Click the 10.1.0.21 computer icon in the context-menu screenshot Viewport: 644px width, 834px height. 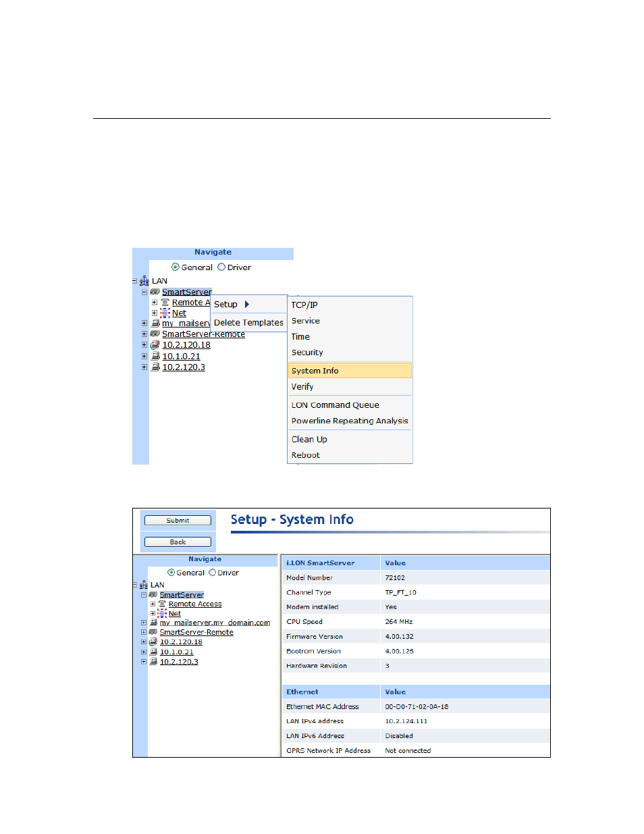pyautogui.click(x=155, y=356)
